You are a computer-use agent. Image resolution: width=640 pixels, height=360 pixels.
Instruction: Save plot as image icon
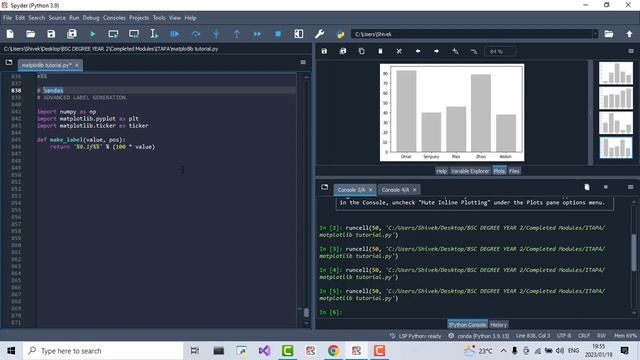point(324,51)
